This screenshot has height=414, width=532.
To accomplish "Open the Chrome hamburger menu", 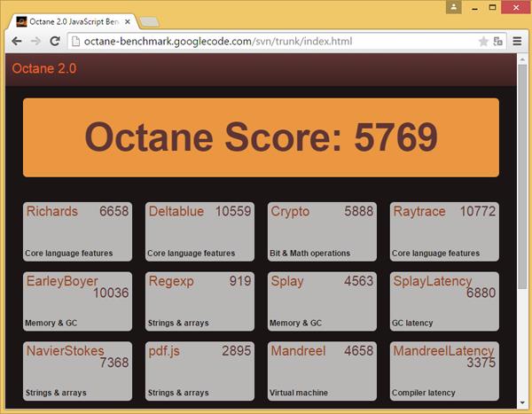I will pyautogui.click(x=517, y=42).
